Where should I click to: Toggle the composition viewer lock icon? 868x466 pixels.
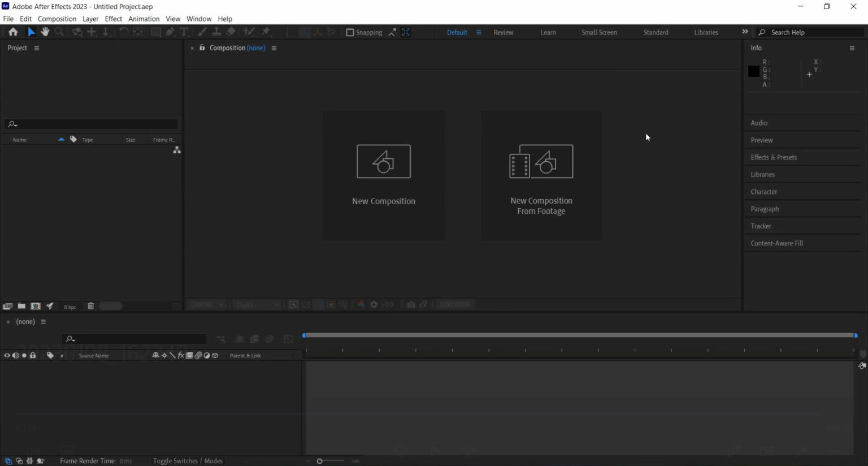coord(202,48)
